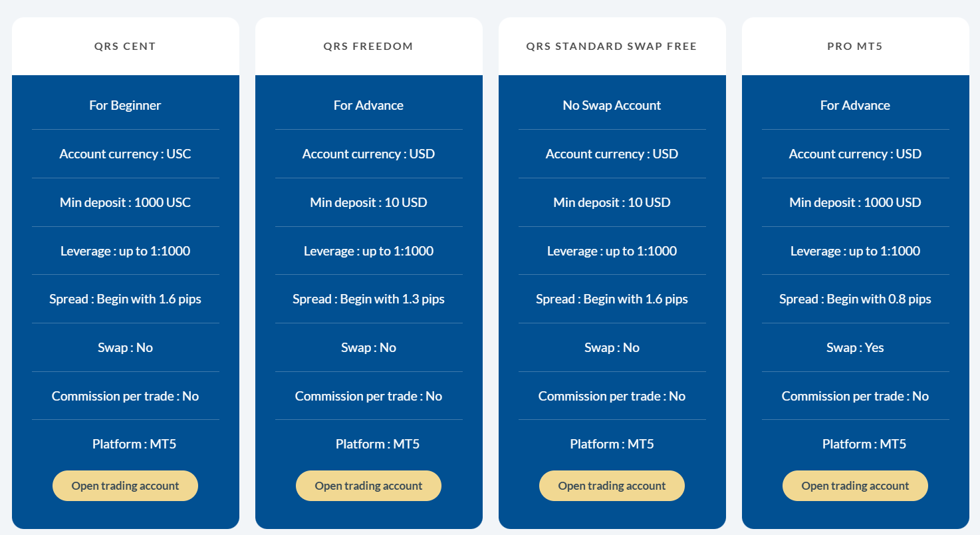This screenshot has width=980, height=535.
Task: Open trading account for Pro MT5
Action: [855, 486]
